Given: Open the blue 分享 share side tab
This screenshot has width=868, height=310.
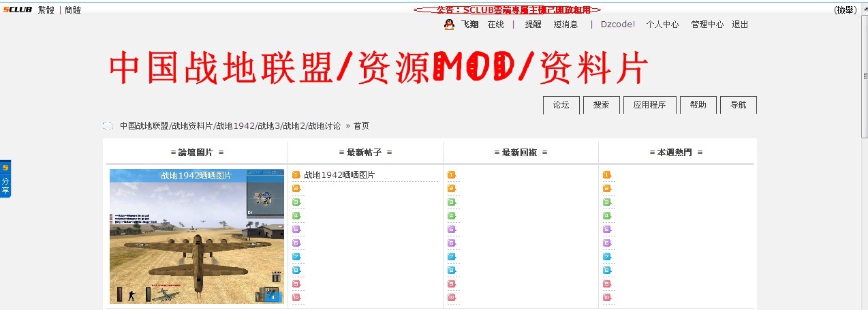Looking at the screenshot, I should [x=5, y=179].
